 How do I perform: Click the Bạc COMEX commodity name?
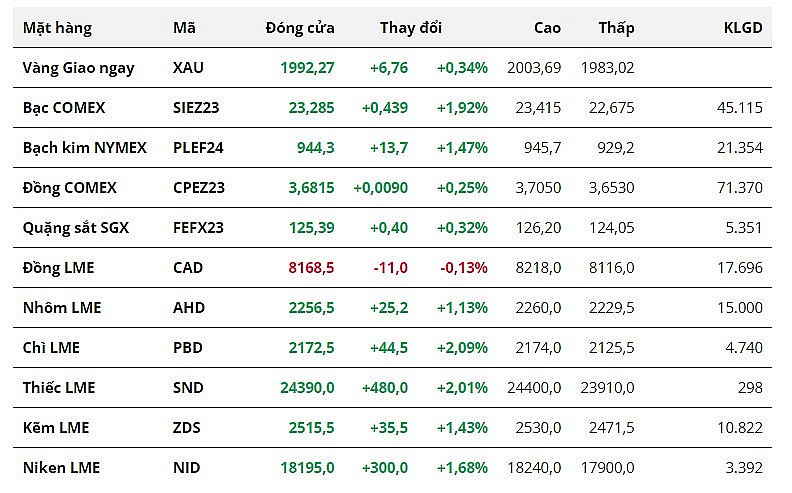coord(63,108)
